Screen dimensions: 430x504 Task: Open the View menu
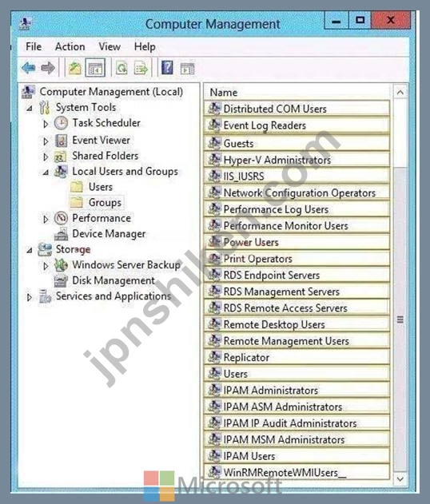109,46
